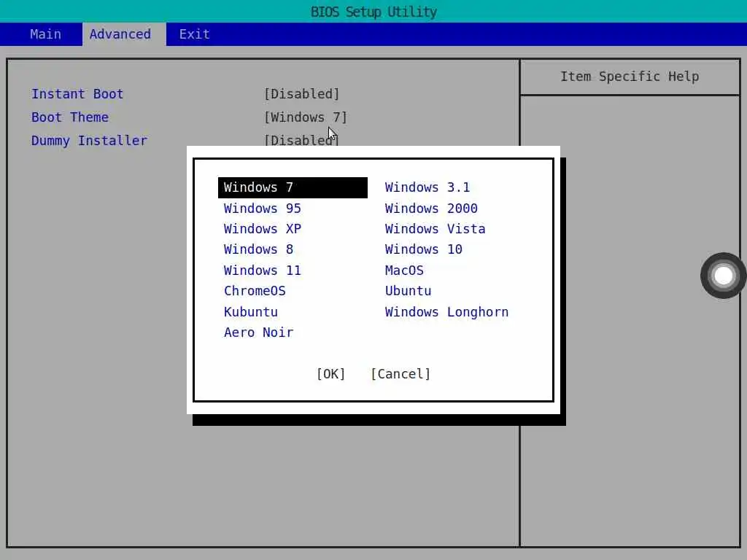This screenshot has width=747, height=560.
Task: Choose Windows 3.1 theme option
Action: point(427,187)
